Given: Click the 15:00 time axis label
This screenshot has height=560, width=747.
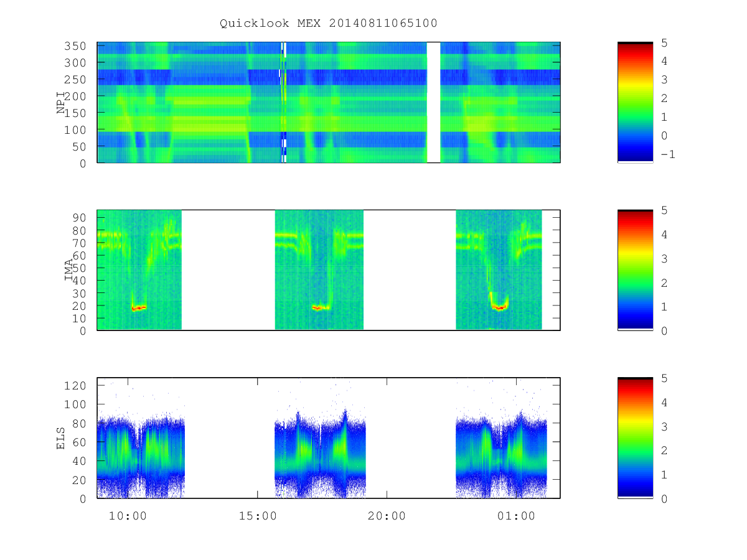Looking at the screenshot, I should pyautogui.click(x=258, y=516).
